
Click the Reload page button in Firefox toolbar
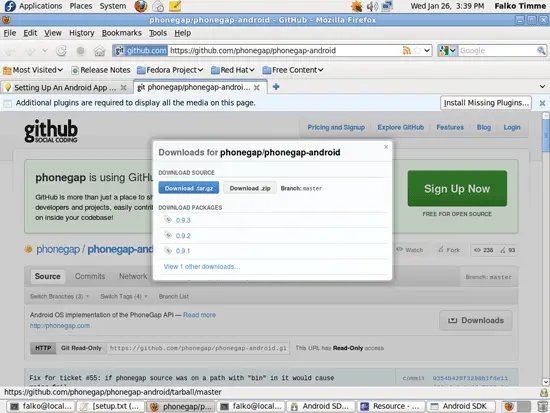click(x=61, y=51)
